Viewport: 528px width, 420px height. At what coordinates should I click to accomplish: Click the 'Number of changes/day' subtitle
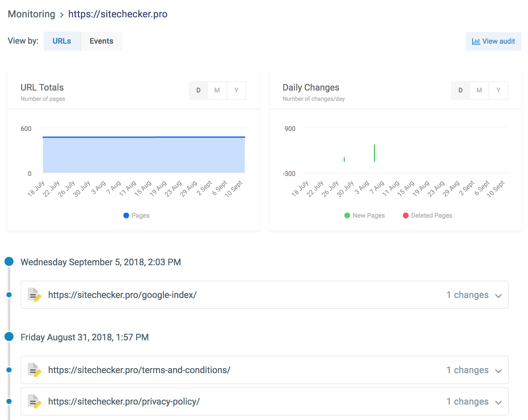click(x=314, y=99)
